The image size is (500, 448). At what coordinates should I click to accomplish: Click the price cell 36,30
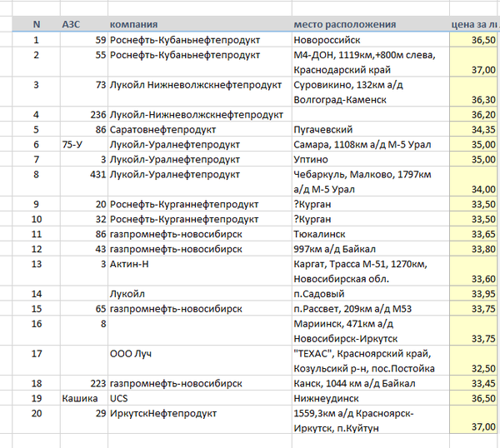click(473, 92)
